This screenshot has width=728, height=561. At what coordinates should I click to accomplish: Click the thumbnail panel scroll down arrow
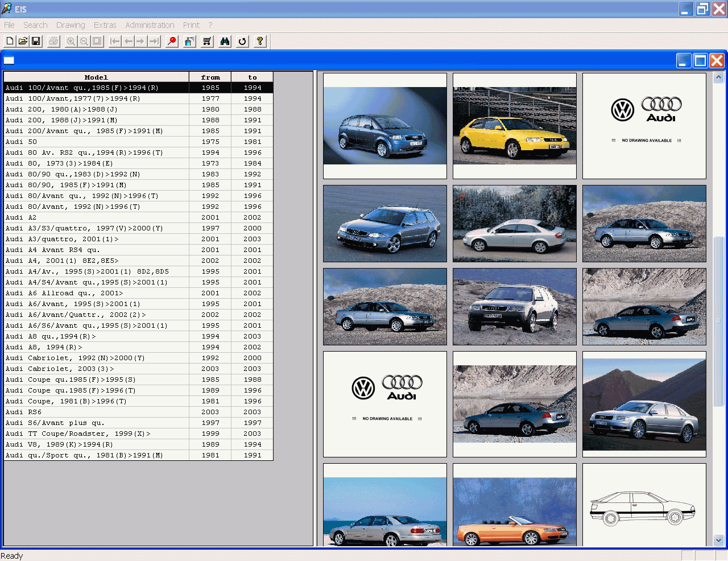tap(718, 540)
